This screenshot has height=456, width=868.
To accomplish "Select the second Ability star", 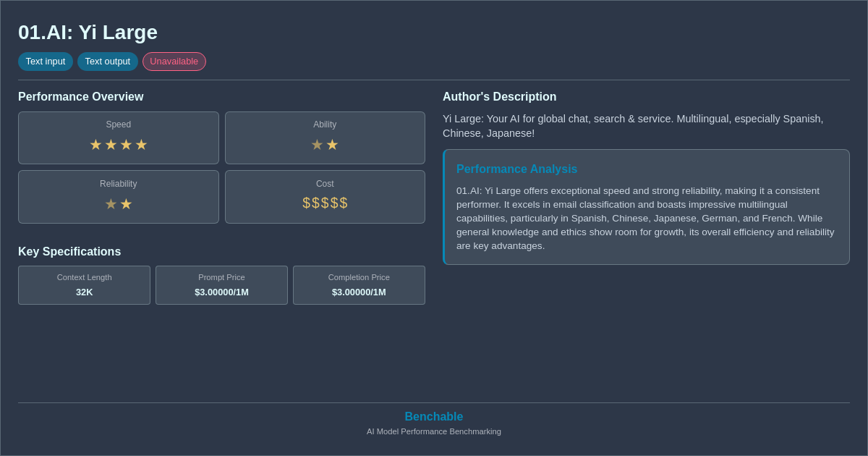I will coord(333,145).
